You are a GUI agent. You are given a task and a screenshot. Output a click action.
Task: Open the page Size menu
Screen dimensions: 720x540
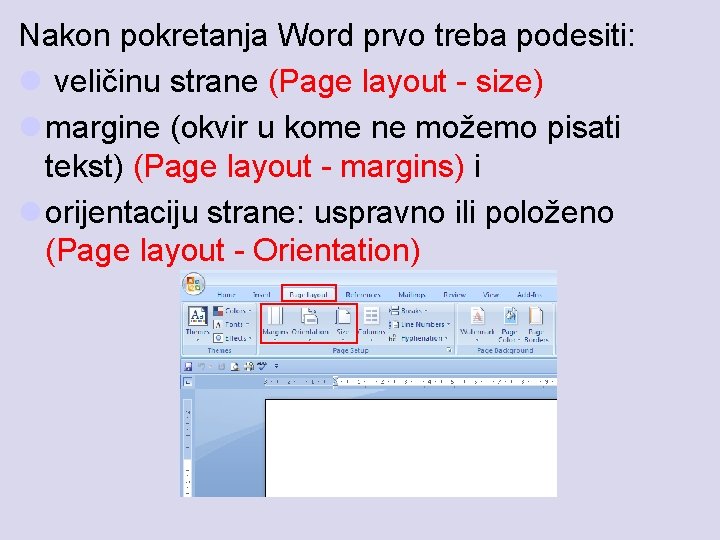pos(343,324)
